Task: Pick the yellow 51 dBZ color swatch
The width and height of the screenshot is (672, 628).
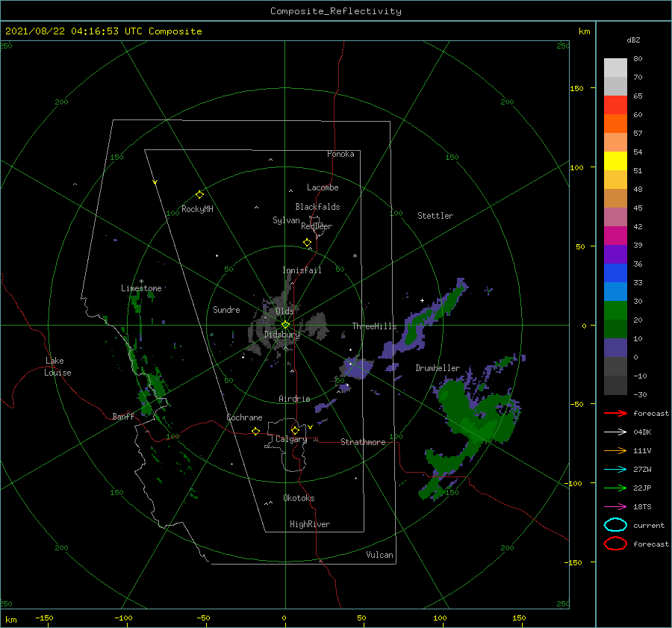Action: pos(615,161)
